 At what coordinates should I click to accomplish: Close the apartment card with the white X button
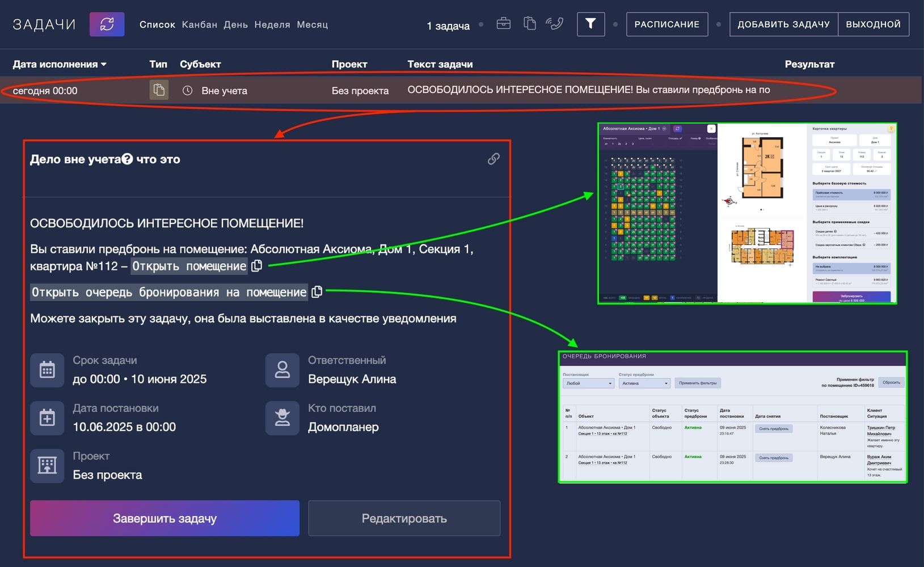pos(711,129)
